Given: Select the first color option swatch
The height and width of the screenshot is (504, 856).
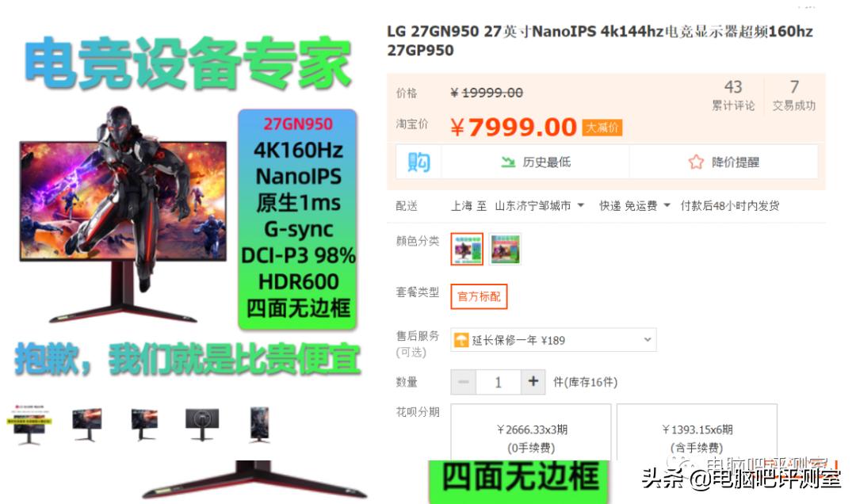Looking at the screenshot, I should pos(467,249).
